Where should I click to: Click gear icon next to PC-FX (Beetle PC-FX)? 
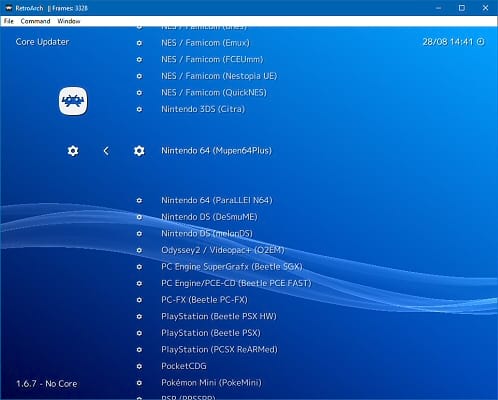pos(139,300)
